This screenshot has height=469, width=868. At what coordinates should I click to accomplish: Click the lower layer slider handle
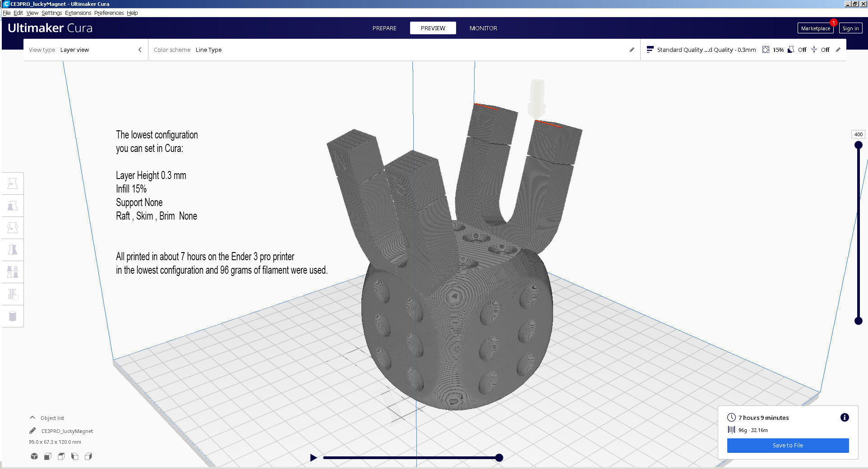(x=858, y=321)
